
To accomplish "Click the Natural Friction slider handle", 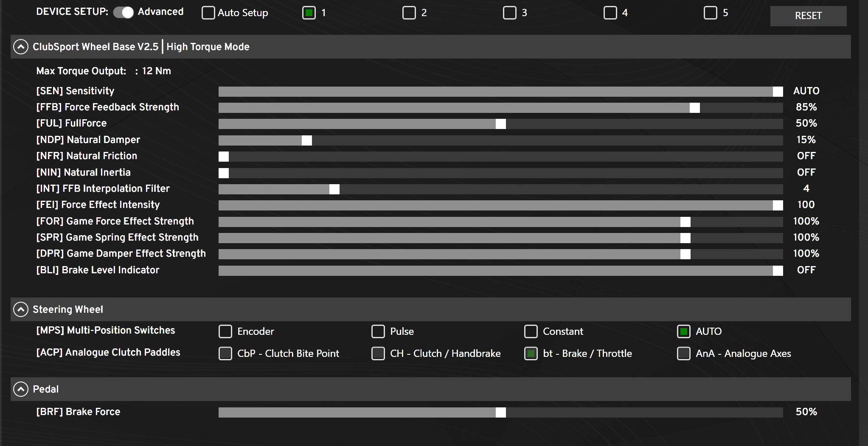I will pyautogui.click(x=224, y=157).
